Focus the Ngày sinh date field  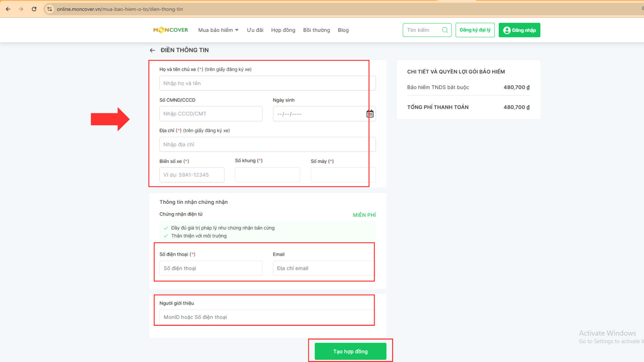pyautogui.click(x=324, y=114)
